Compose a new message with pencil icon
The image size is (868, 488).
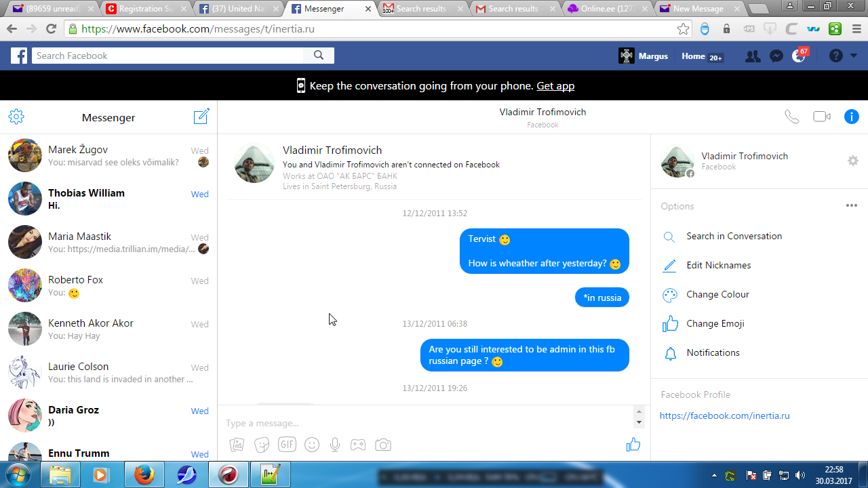[201, 117]
